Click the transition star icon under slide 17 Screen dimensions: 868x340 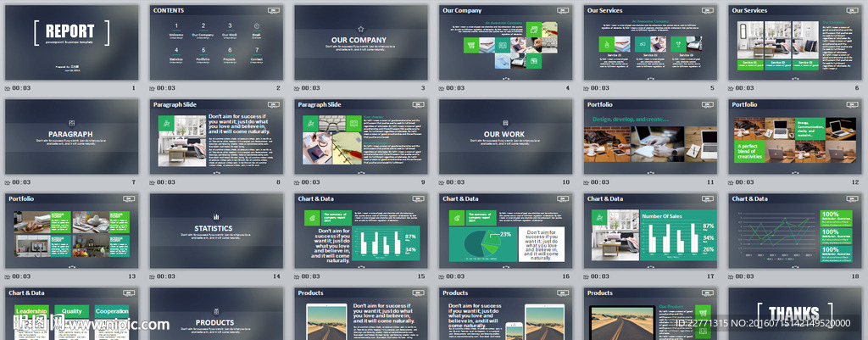586,276
